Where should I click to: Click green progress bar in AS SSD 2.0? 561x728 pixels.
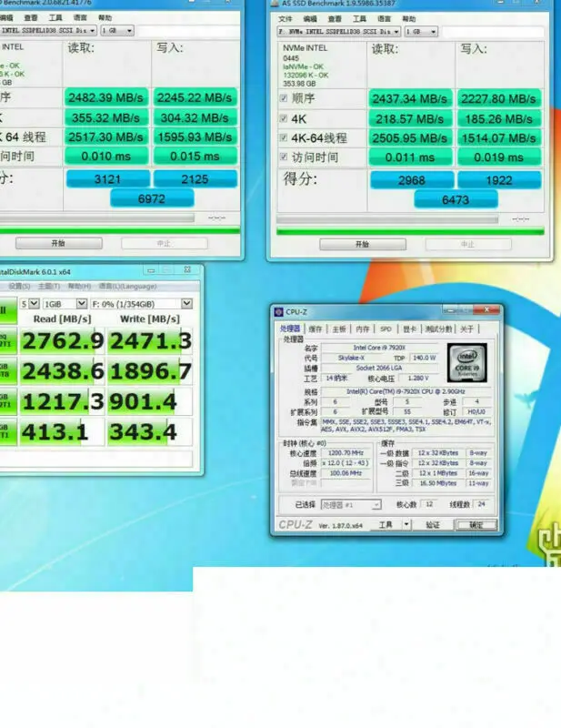tap(120, 230)
